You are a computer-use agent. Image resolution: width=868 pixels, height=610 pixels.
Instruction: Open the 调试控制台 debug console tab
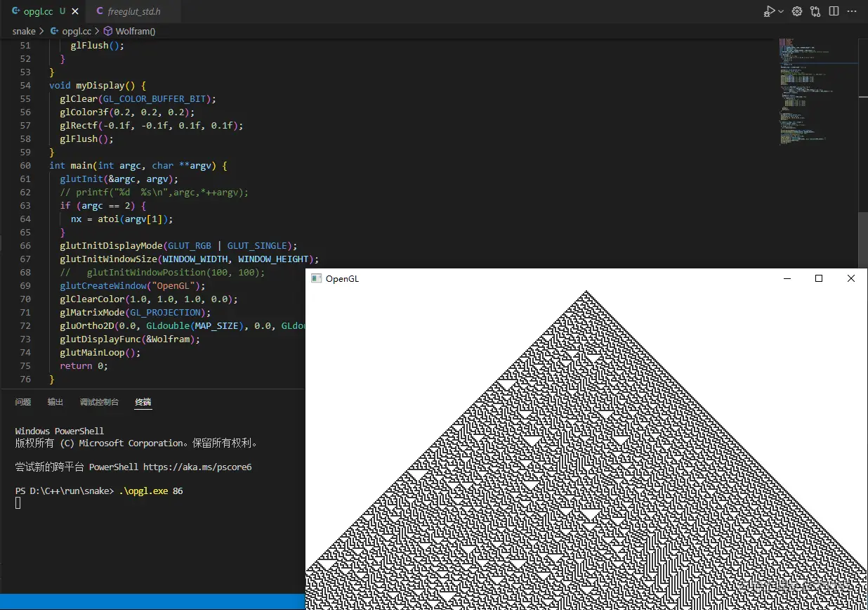coord(99,402)
